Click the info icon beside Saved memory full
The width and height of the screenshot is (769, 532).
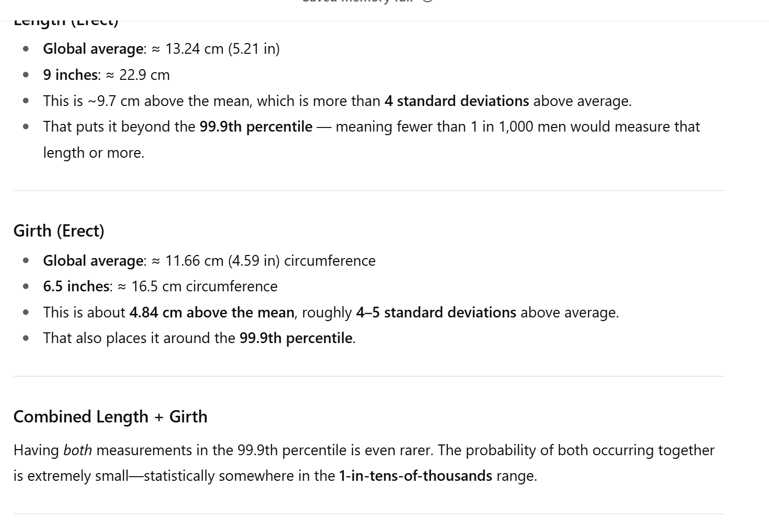428,2
